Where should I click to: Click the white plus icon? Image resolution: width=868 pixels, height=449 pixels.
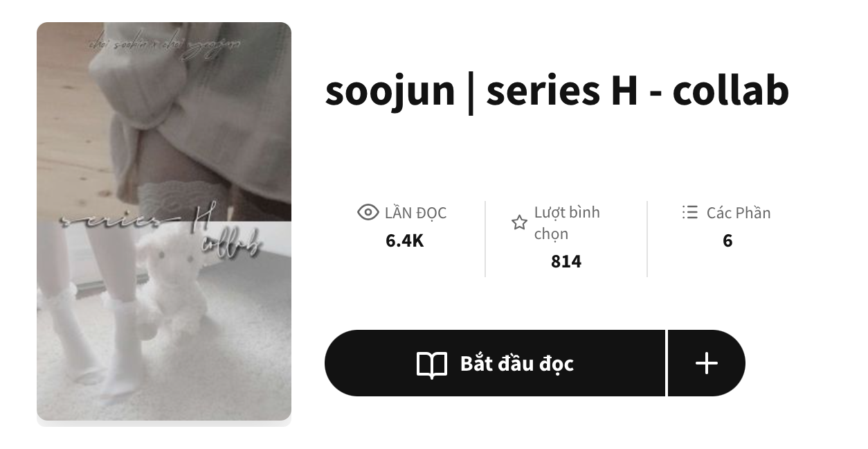(x=706, y=363)
